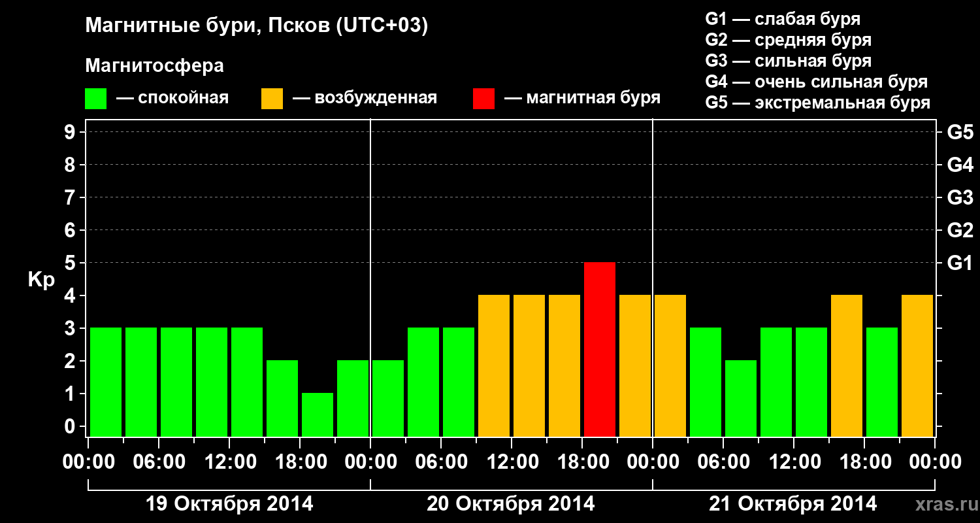Viewport: 980px width, 523px height.
Task: Select the 20 October 09:00–12:00 orange bar
Action: click(494, 365)
